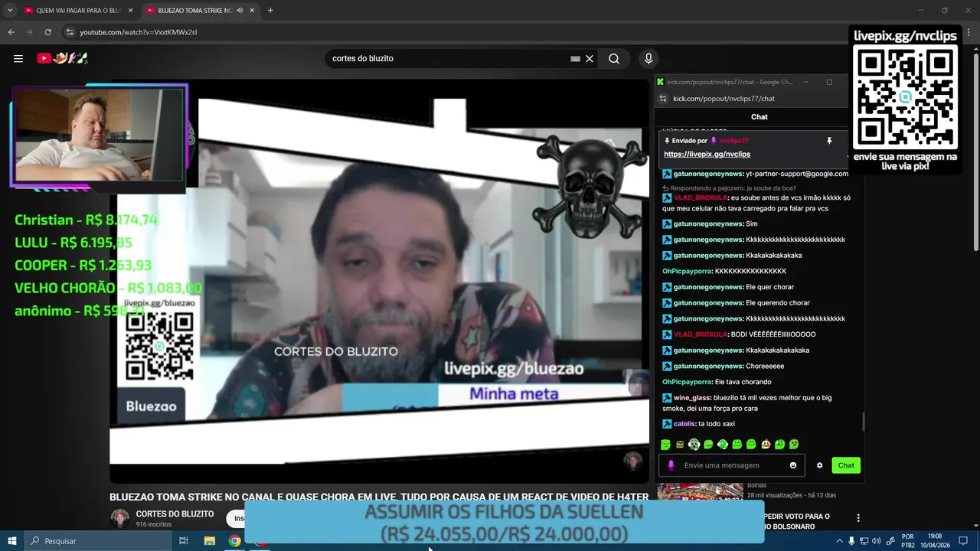Click the username nvclips77 in the pinned message
This screenshot has width=980, height=551.
click(734, 141)
